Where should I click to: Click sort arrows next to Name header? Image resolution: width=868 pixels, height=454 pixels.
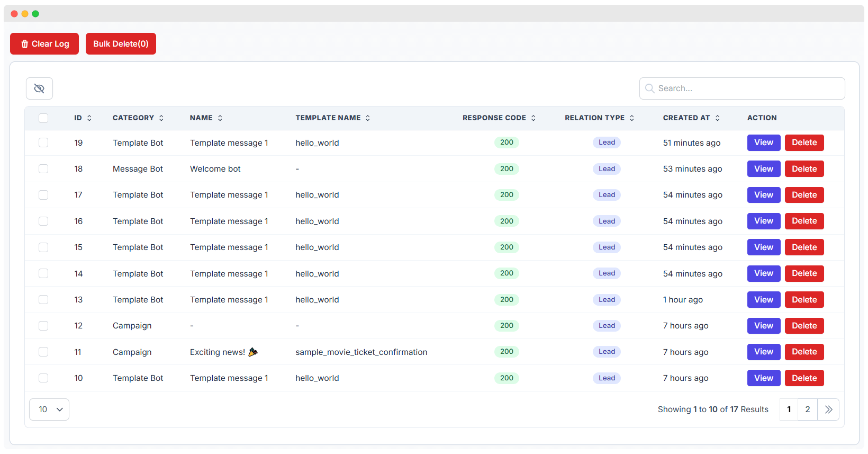[x=220, y=118]
